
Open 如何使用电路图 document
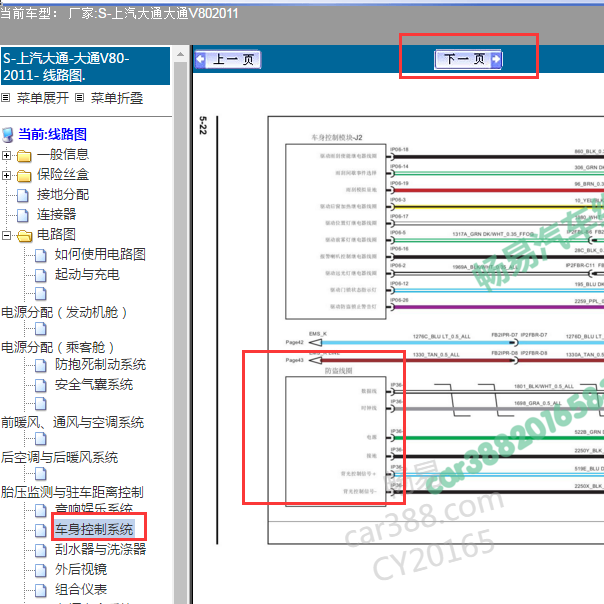click(100, 255)
